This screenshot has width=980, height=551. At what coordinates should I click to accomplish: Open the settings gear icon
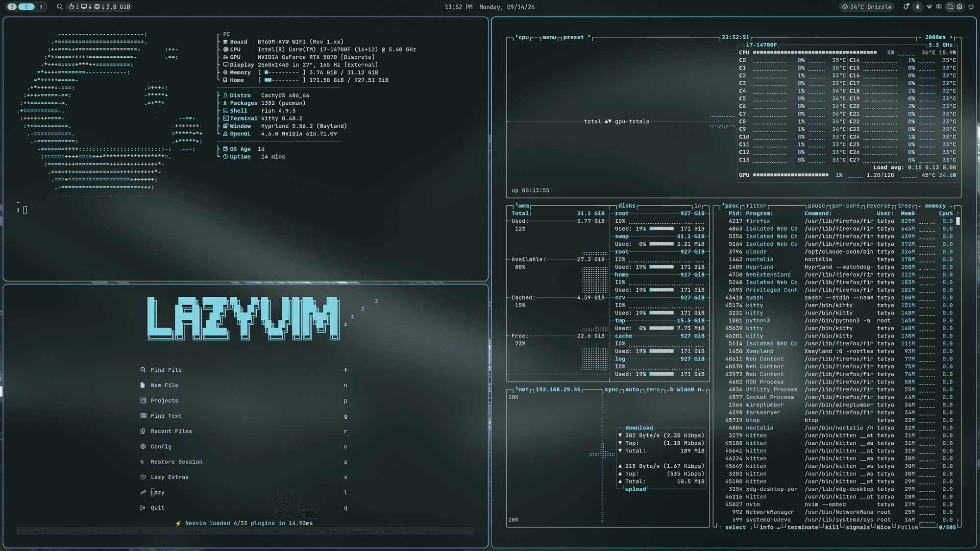pyautogui.click(x=960, y=7)
